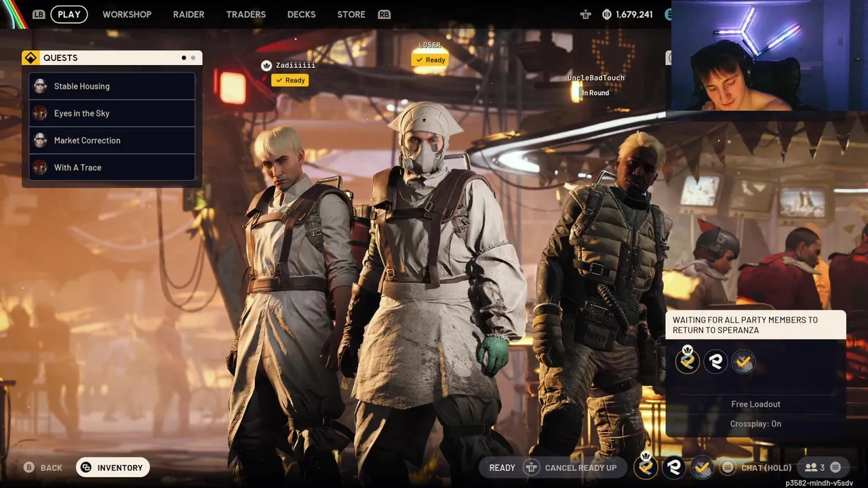Screen dimensions: 868x488
Task: Toggle the Crossplay: On setting
Action: pos(755,424)
